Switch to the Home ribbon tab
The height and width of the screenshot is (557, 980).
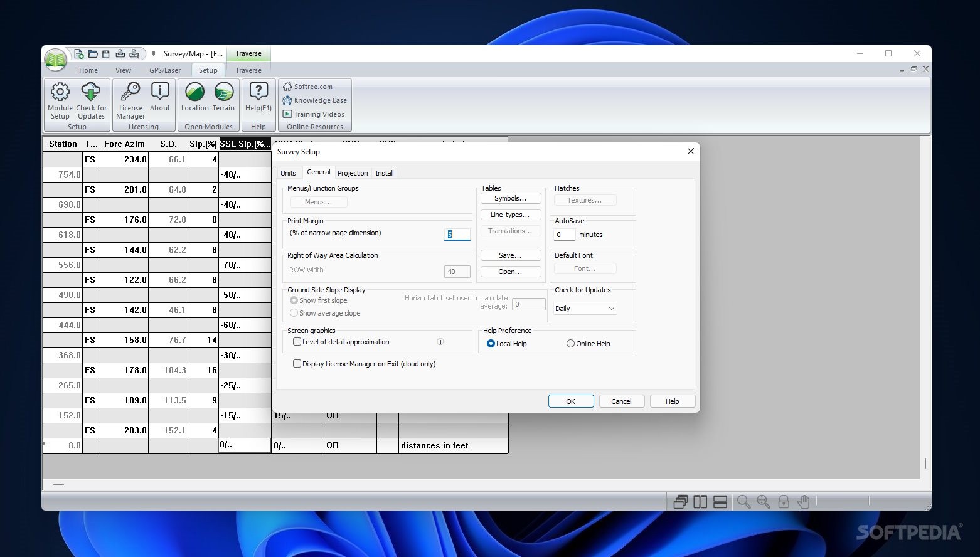tap(88, 70)
